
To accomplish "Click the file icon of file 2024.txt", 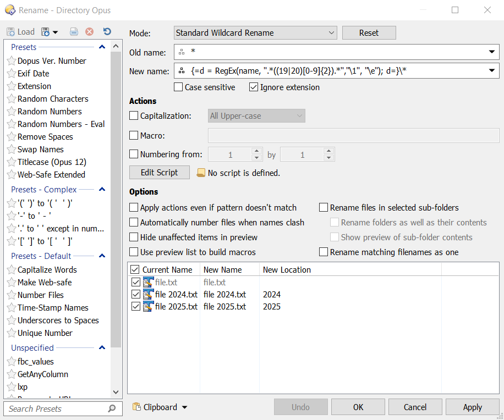I will tap(148, 295).
